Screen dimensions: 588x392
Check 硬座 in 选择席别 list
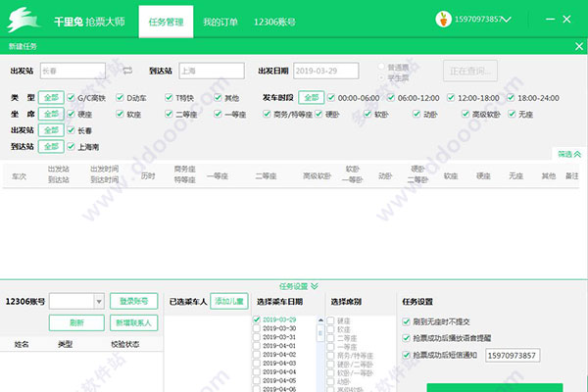point(331,320)
